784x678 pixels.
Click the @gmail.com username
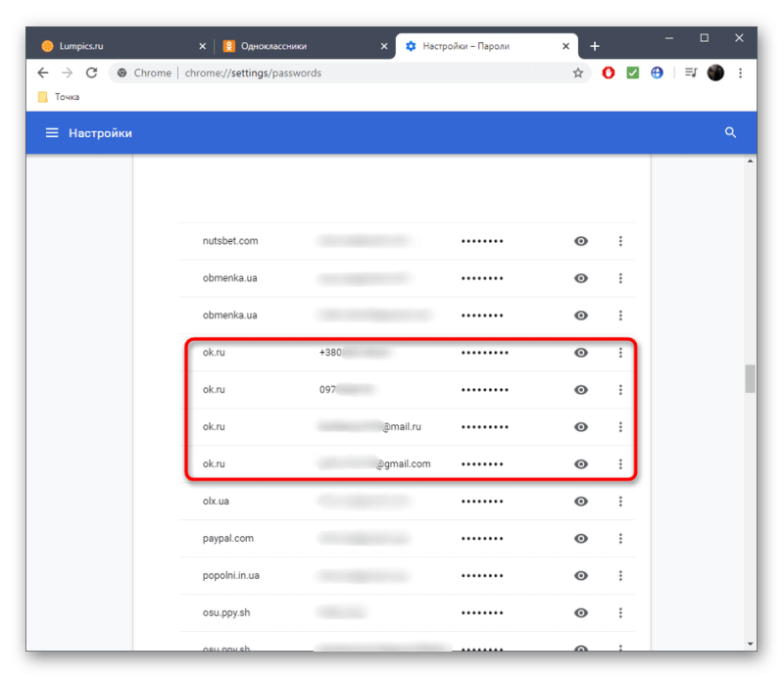[374, 464]
